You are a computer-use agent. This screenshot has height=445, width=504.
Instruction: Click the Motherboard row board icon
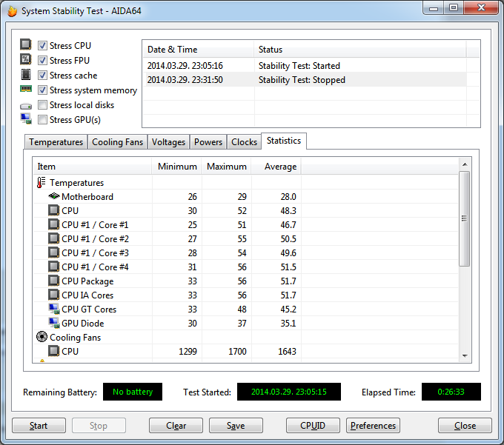click(x=54, y=196)
